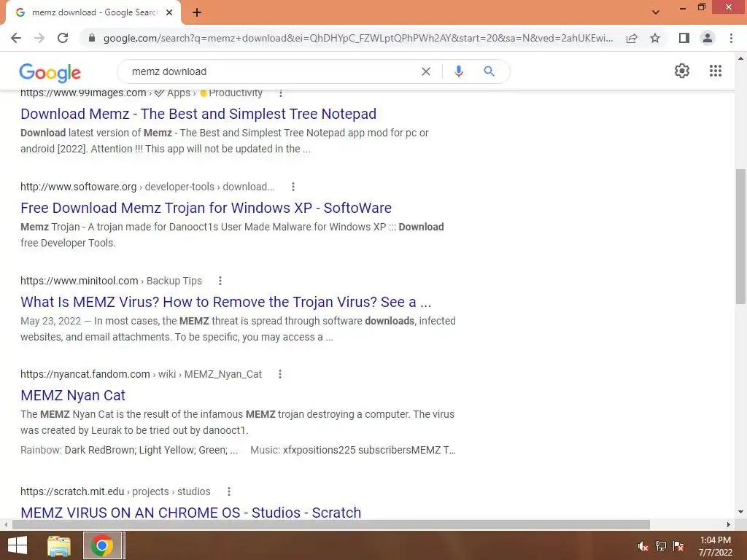Open a new tab with the plus button
This screenshot has width=747, height=560.
point(197,13)
